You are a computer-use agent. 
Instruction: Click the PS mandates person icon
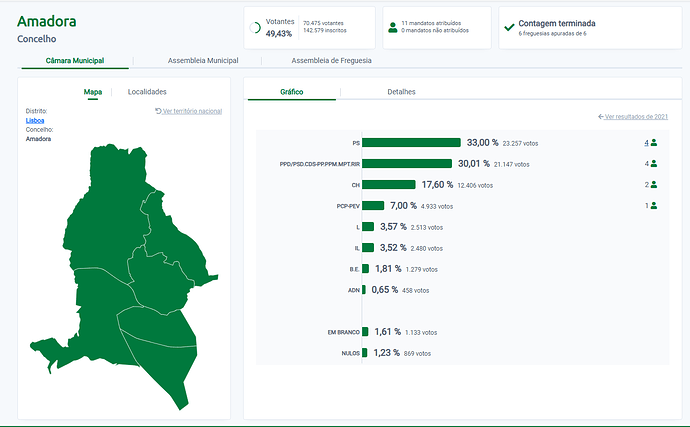(x=654, y=143)
